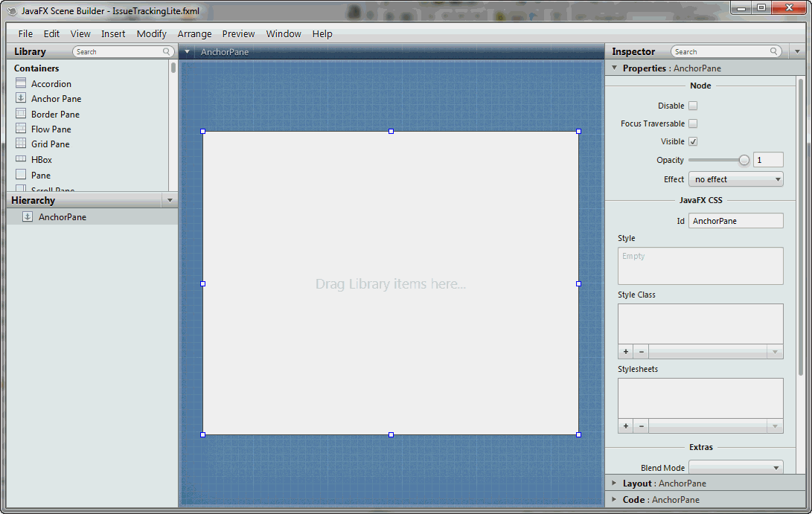Image resolution: width=812 pixels, height=514 pixels.
Task: Open the Hierarchy panel options arrow
Action: click(170, 200)
